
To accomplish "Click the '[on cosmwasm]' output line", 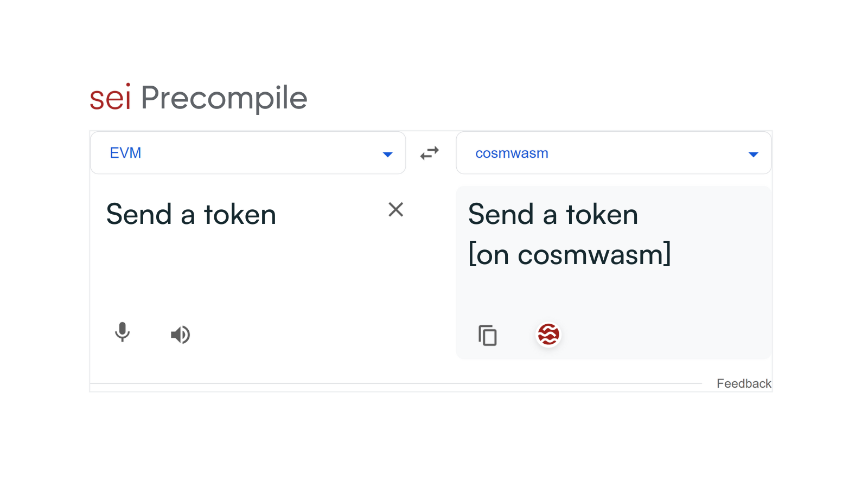I will pyautogui.click(x=570, y=254).
